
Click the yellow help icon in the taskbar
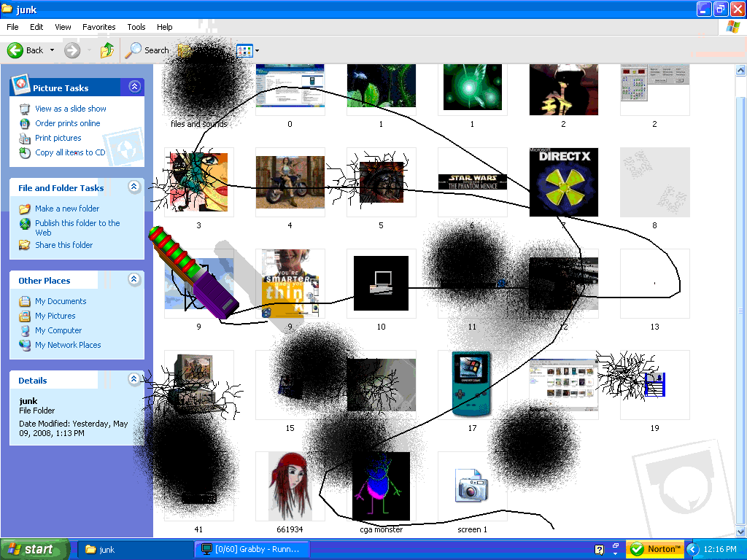point(599,550)
